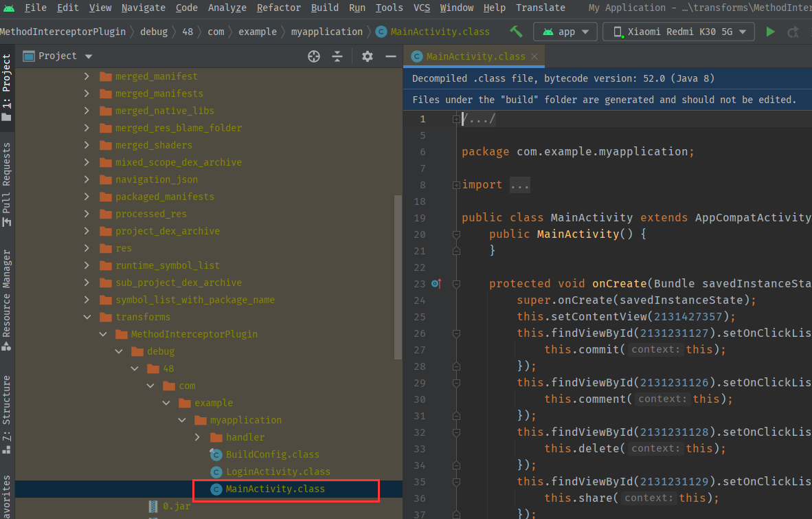Click the example breadcrumb
The height and width of the screenshot is (519, 812).
[x=258, y=32]
